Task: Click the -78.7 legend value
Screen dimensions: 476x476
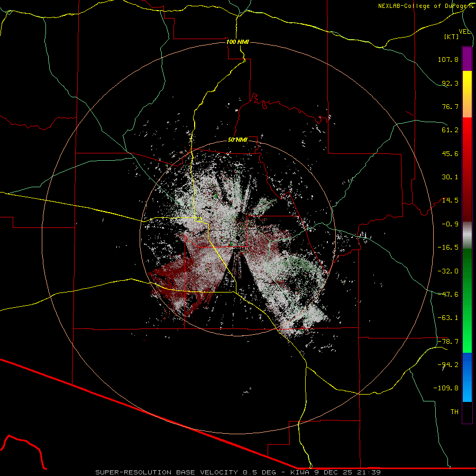Action: point(448,342)
